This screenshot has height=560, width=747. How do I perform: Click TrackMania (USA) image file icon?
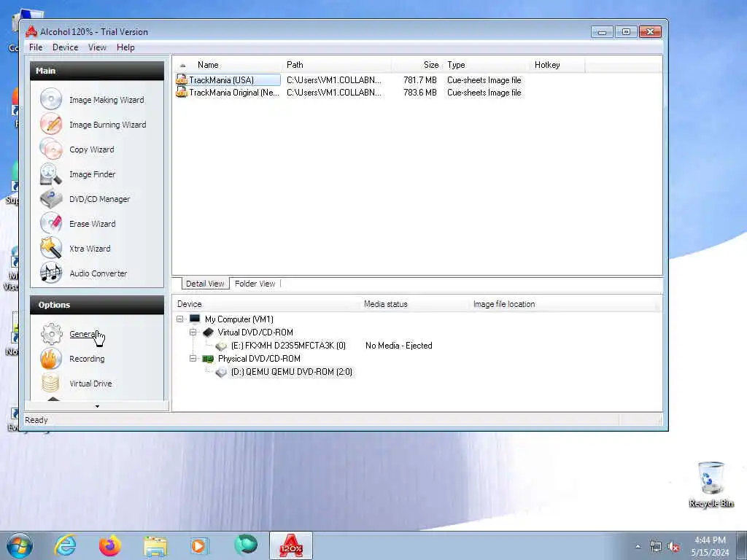tap(182, 80)
